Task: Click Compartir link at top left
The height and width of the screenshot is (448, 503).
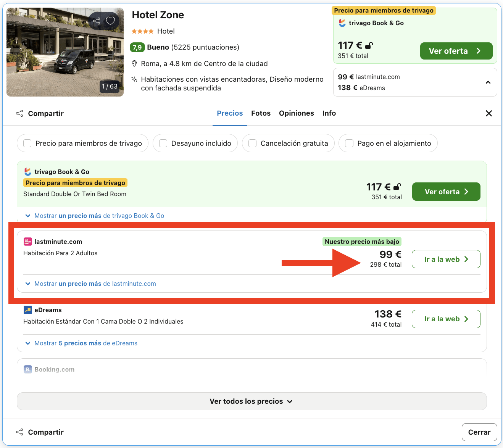Action: coord(46,113)
